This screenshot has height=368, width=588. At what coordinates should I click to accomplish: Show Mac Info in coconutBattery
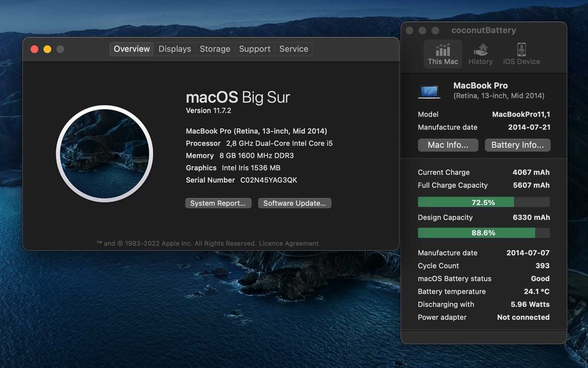pos(448,145)
